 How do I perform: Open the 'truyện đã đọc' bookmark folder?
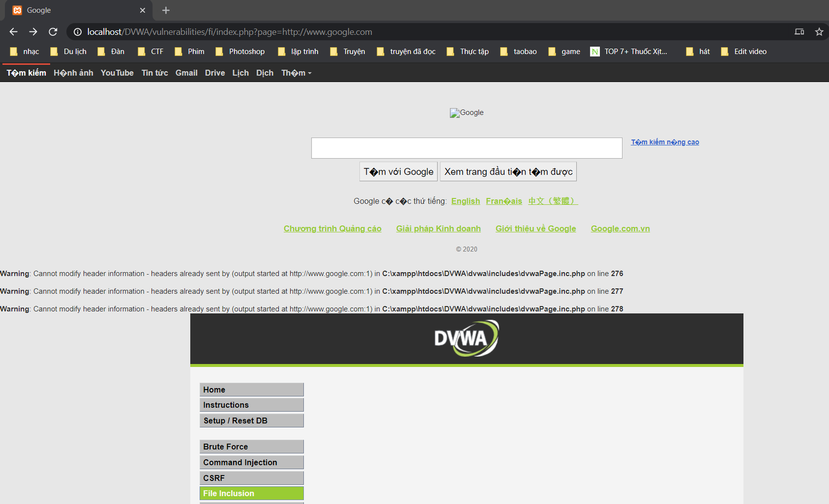[406, 51]
